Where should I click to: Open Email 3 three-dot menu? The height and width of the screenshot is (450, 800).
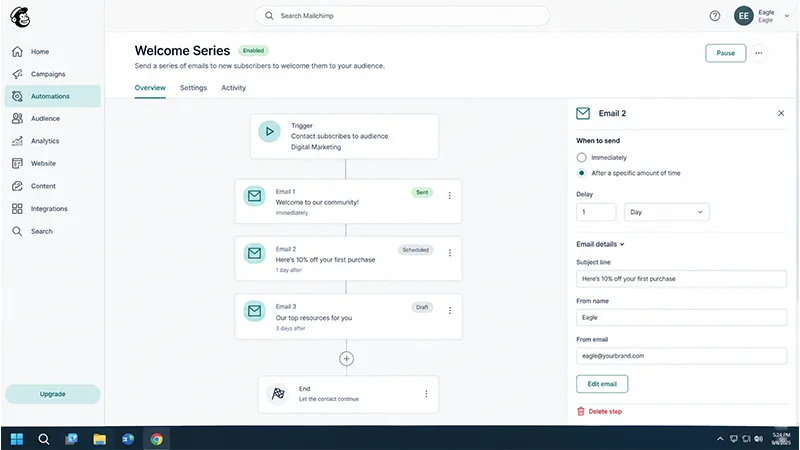coord(449,311)
